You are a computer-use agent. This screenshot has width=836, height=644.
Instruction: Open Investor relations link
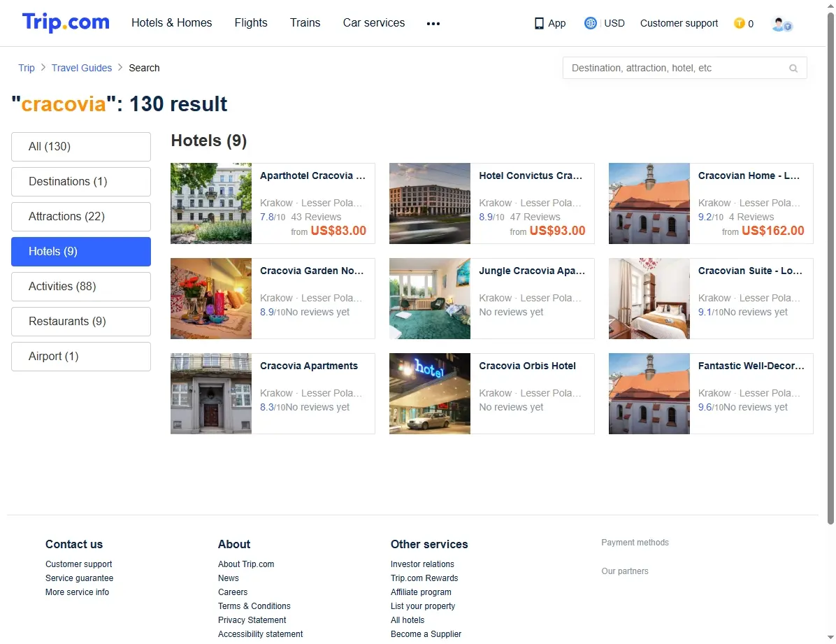click(x=422, y=564)
